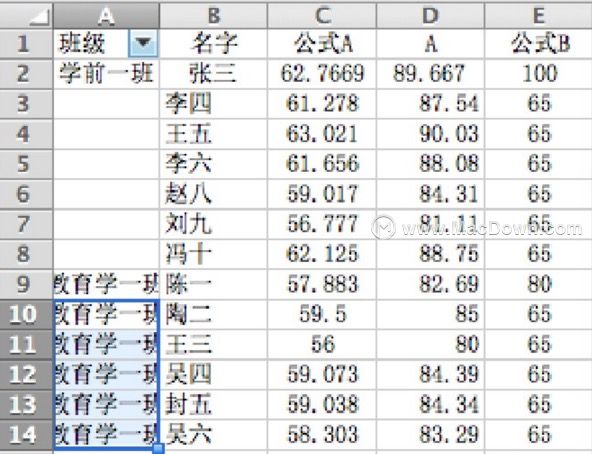This screenshot has height=454, width=592.
Task: Select the 王三 name cell
Action: tap(213, 344)
